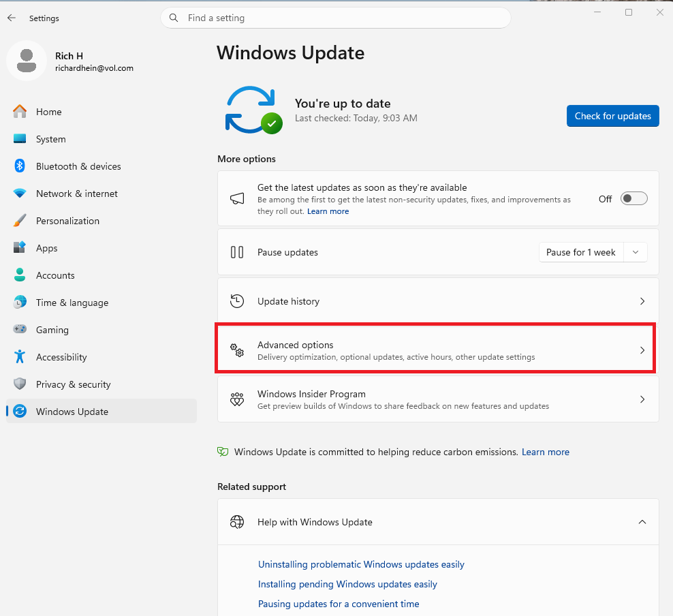Click the megaphone icon for latest updates

tap(237, 198)
